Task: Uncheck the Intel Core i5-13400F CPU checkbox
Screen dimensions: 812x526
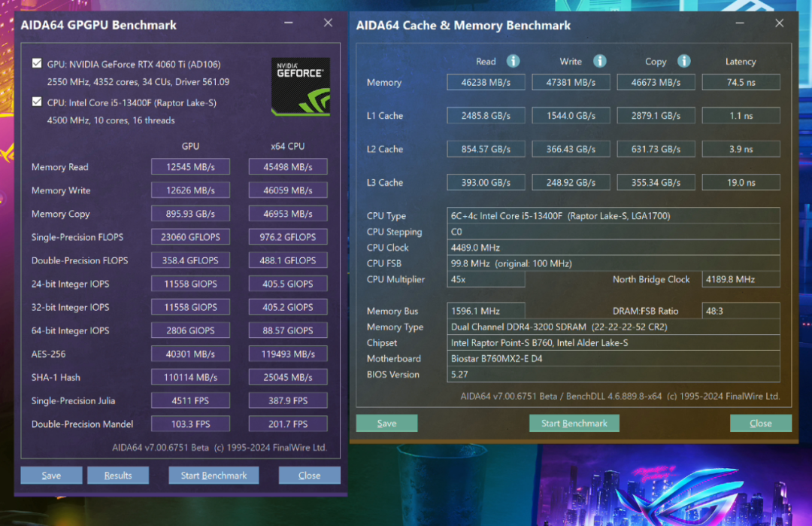Action: click(37, 102)
